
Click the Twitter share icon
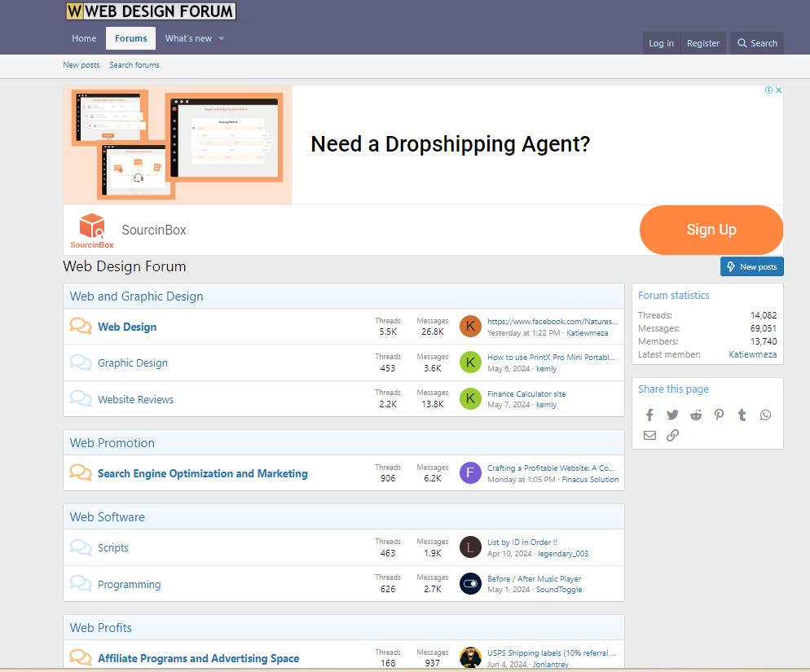(x=672, y=415)
